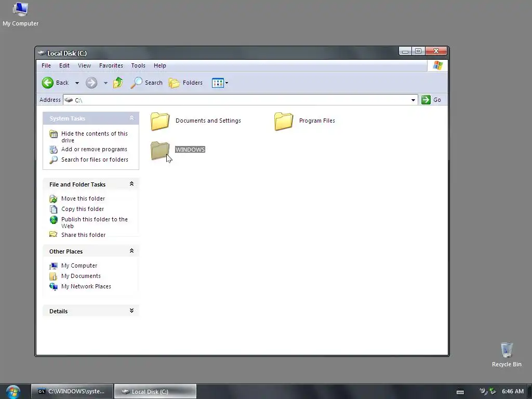Click the Start button orb
Image resolution: width=532 pixels, height=399 pixels.
click(13, 392)
